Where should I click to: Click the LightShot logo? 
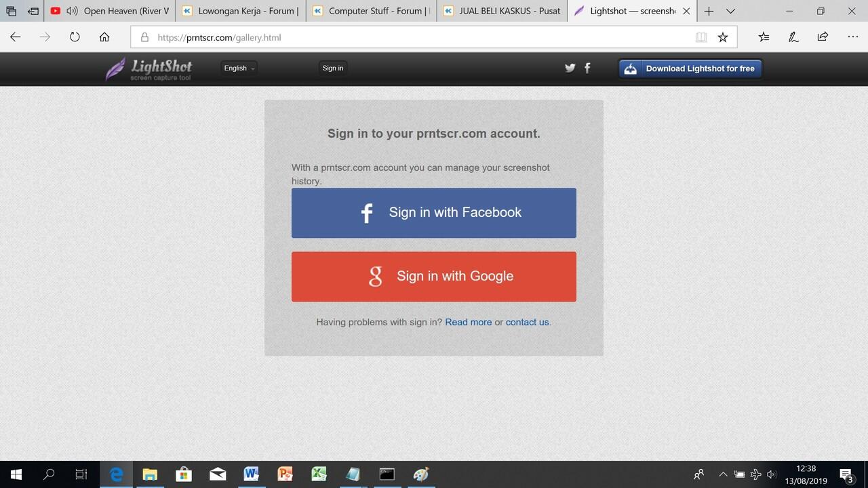pyautogui.click(x=149, y=69)
